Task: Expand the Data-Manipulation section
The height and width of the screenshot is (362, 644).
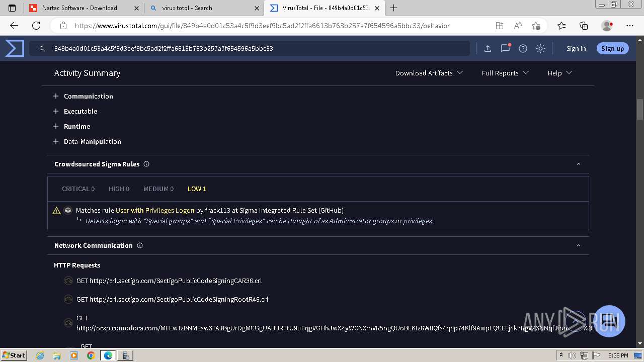Action: click(x=87, y=141)
